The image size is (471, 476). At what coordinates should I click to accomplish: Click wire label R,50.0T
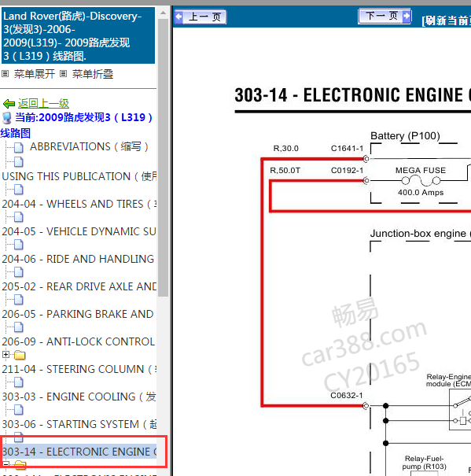click(285, 171)
